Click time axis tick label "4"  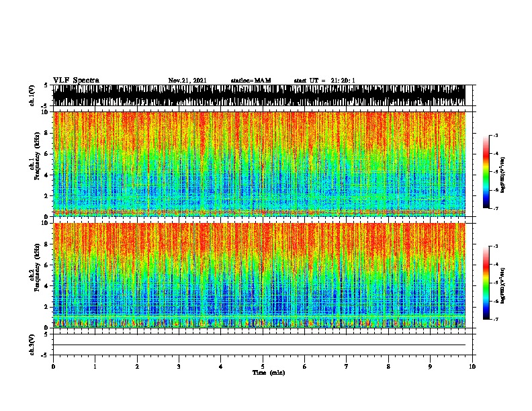(x=221, y=367)
